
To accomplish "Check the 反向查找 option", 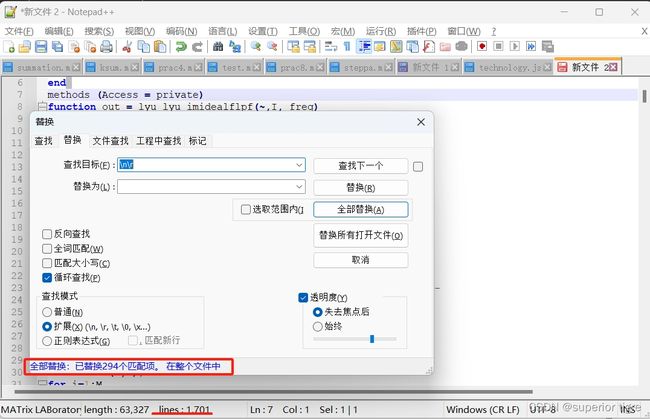I will point(47,234).
